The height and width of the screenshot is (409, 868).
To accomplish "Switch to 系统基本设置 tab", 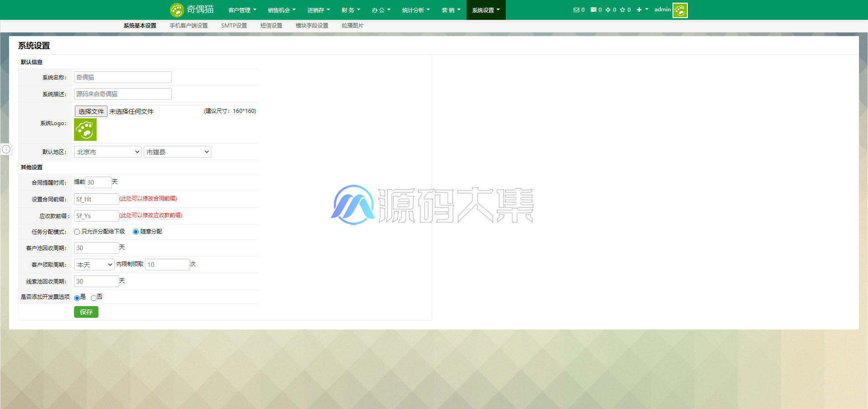I will coord(140,26).
